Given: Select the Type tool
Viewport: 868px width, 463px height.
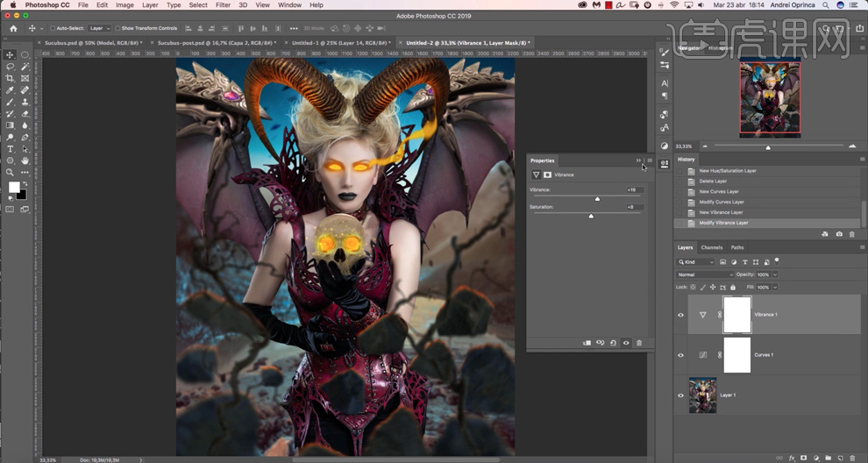Looking at the screenshot, I should click(10, 149).
